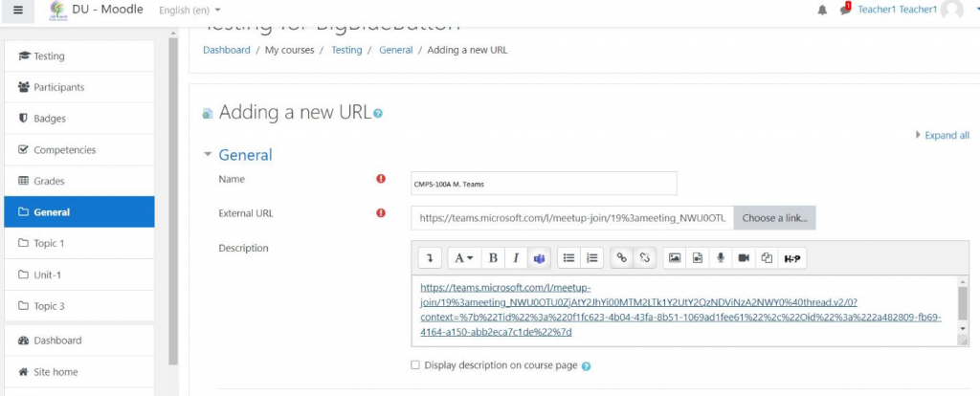
Task: Click Expand all link
Action: point(946,136)
